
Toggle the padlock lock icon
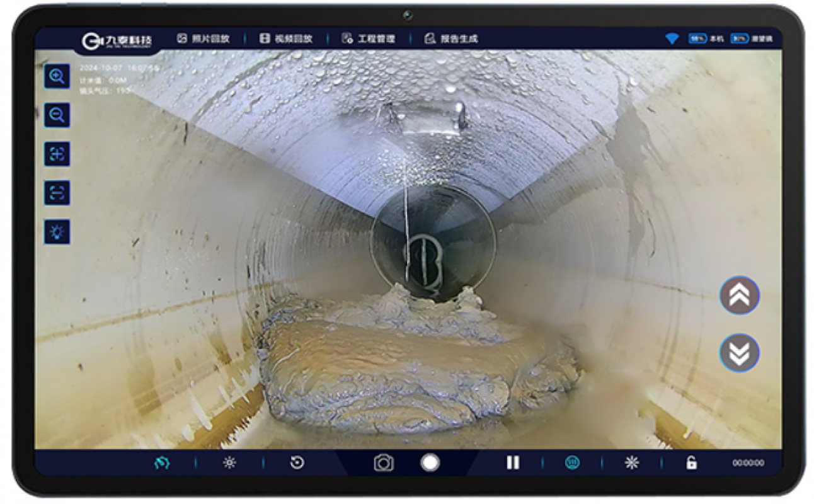click(x=691, y=463)
